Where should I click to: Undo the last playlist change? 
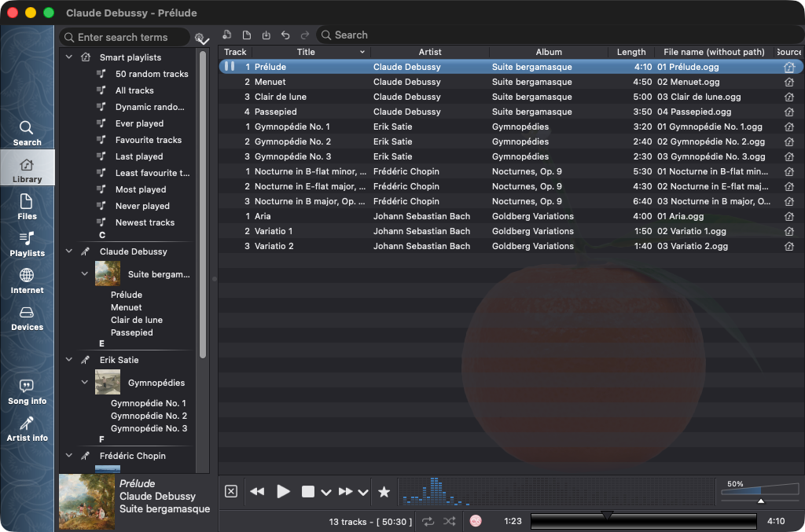(285, 35)
